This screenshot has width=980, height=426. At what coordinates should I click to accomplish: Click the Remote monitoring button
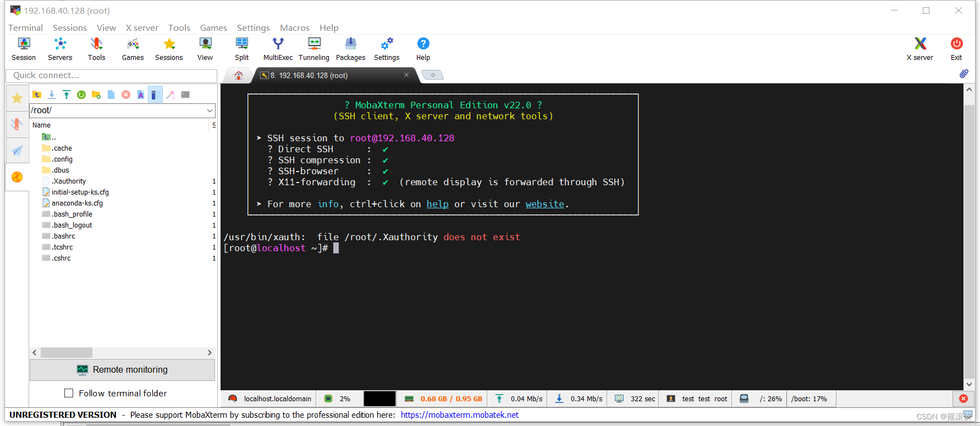(x=122, y=370)
